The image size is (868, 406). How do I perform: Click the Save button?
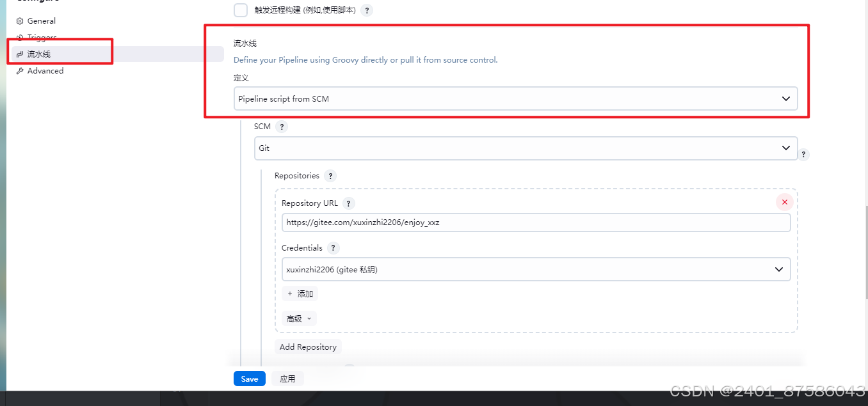coord(249,379)
